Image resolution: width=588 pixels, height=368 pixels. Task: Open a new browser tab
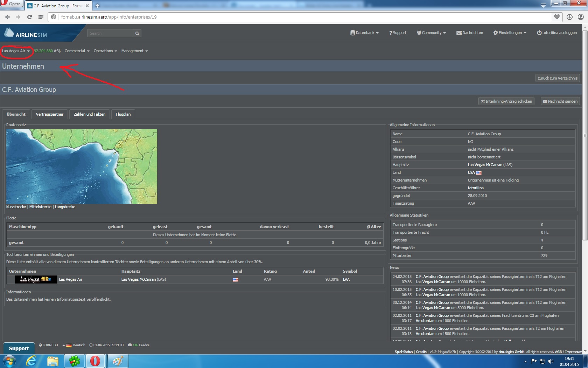coord(97,6)
